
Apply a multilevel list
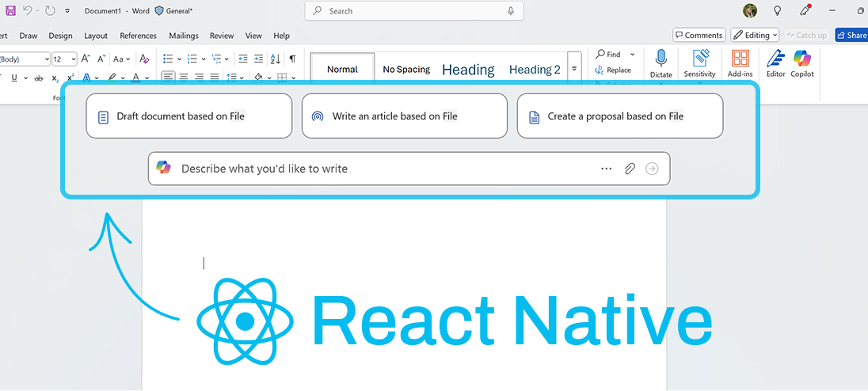coord(216,59)
